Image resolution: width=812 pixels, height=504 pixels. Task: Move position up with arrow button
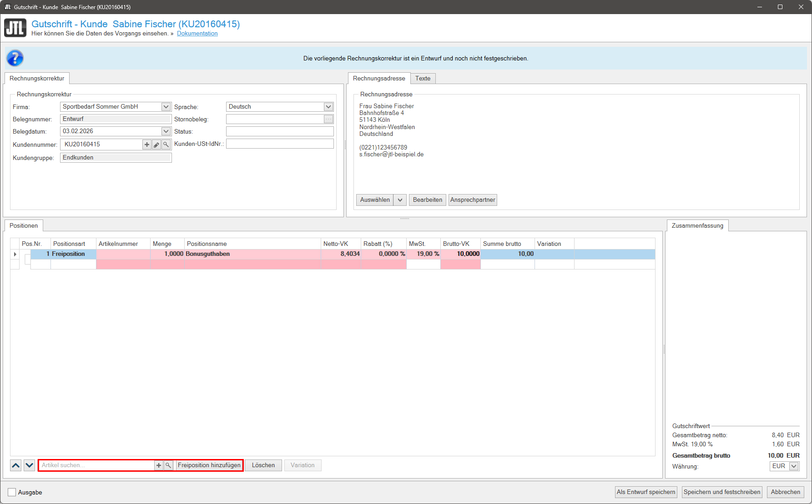pyautogui.click(x=16, y=465)
